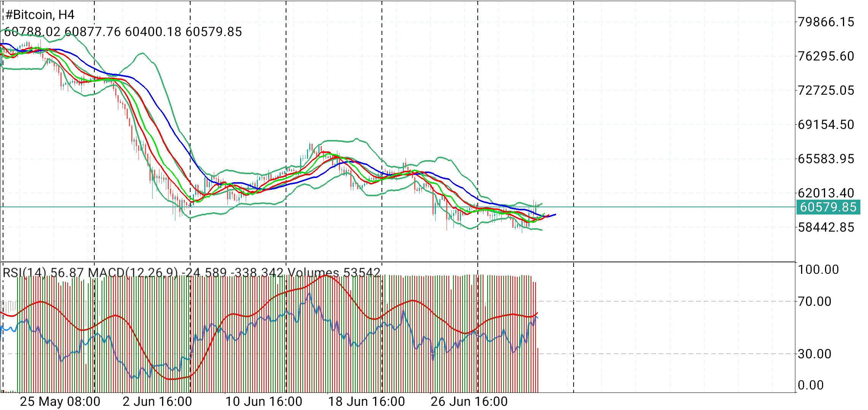
Task: Click the 10 Jun 16:00 time label
Action: pyautogui.click(x=264, y=401)
